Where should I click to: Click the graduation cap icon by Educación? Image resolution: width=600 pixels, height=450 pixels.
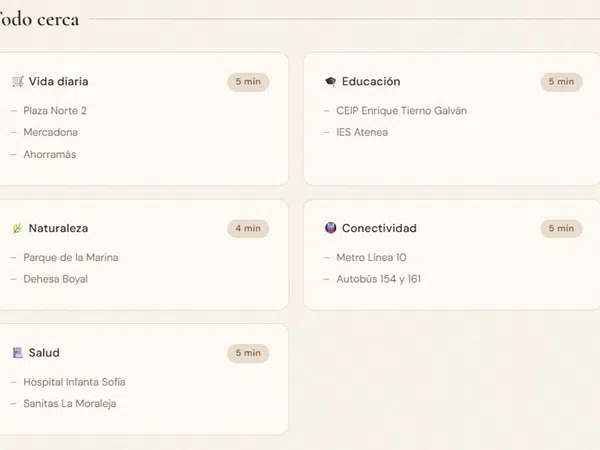[331, 82]
